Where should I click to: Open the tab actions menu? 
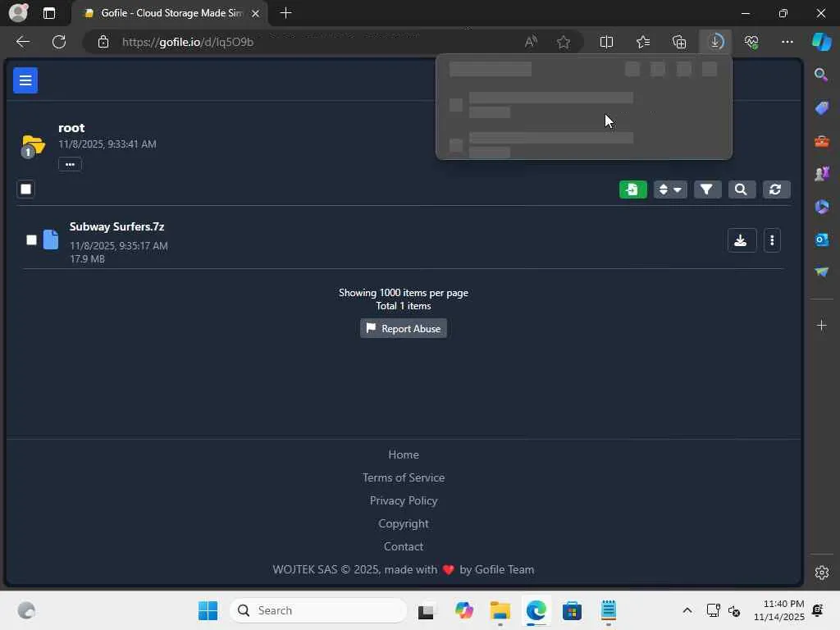coord(48,13)
